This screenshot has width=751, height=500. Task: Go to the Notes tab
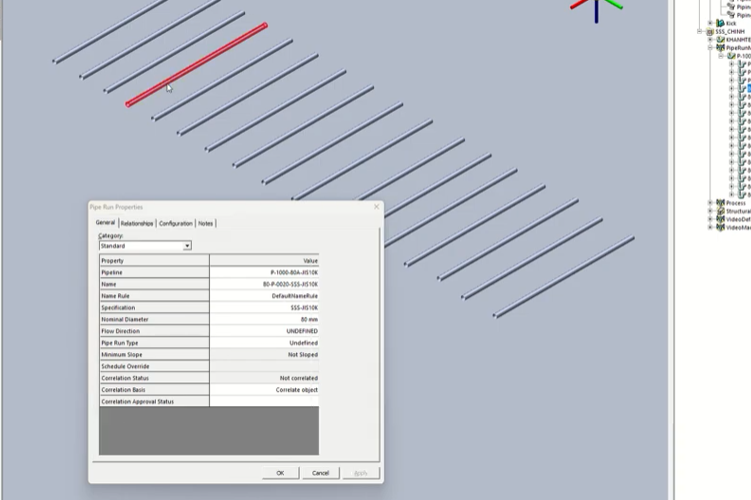pos(205,223)
